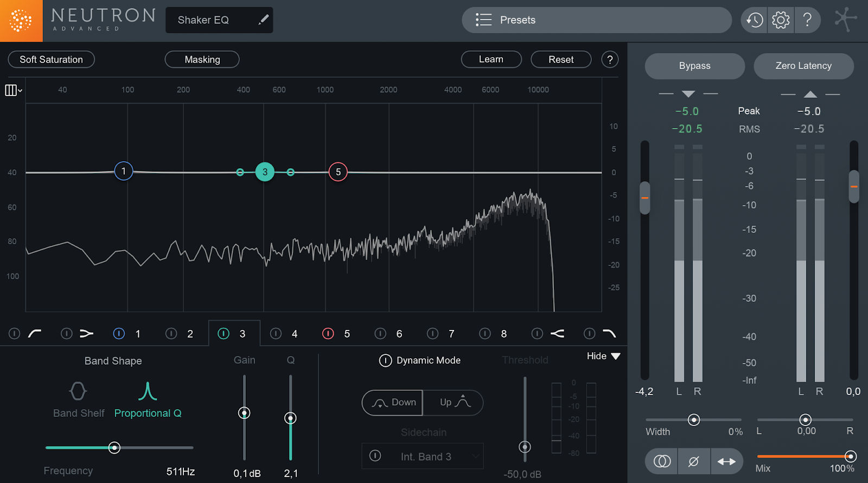Click the invert phase icon
This screenshot has height=483, width=868.
pos(693,461)
